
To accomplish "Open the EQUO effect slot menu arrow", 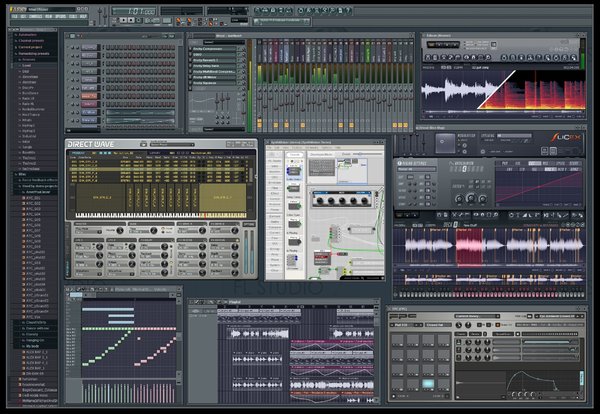I will [191, 55].
